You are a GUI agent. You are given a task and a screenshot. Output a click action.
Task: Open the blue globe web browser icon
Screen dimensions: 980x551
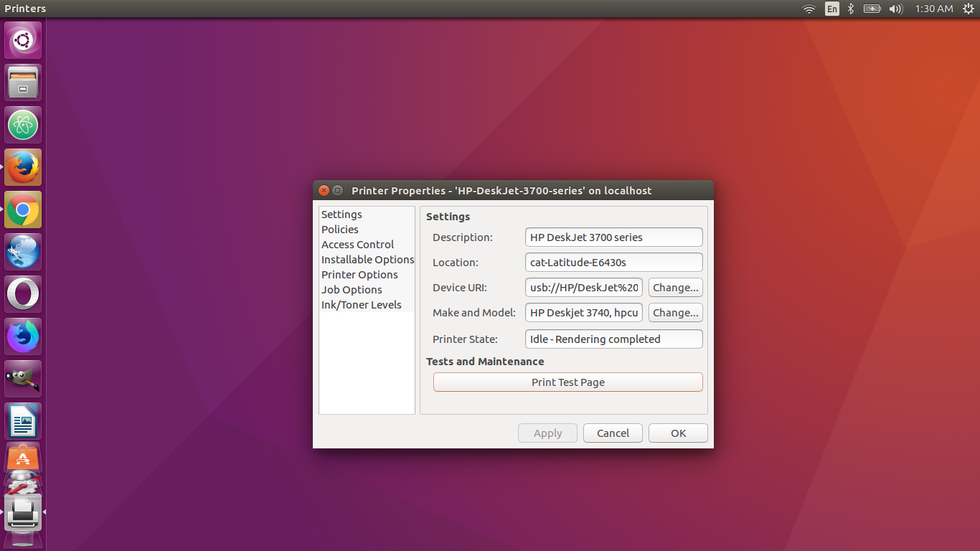pyautogui.click(x=23, y=252)
